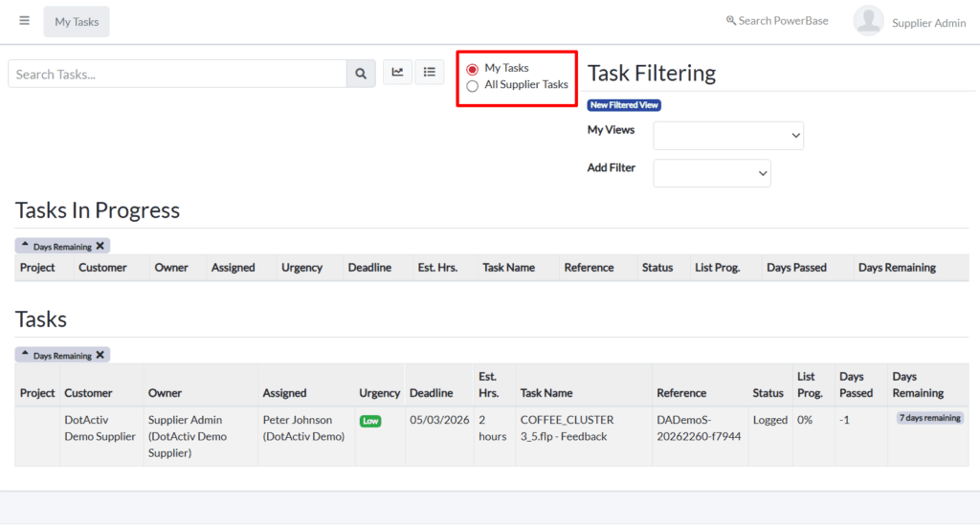Click the search magnifier button

point(361,74)
